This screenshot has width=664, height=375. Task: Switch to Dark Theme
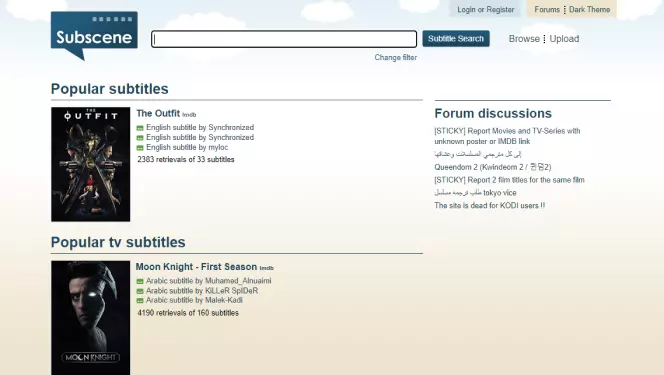(589, 9)
